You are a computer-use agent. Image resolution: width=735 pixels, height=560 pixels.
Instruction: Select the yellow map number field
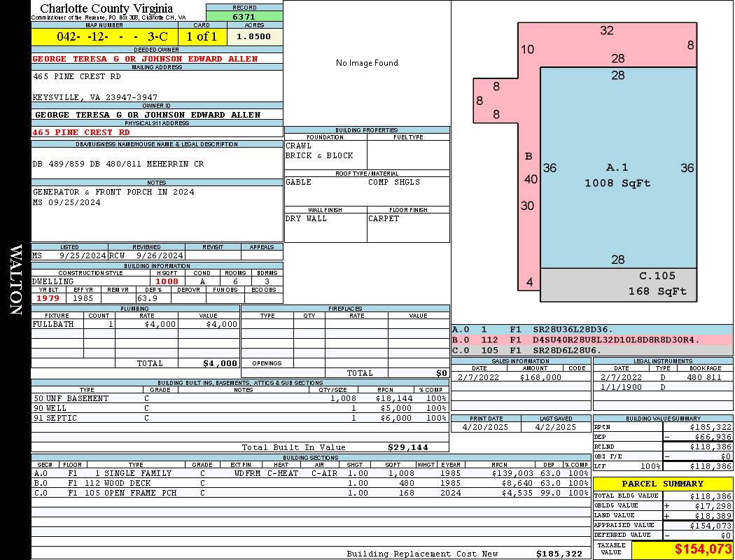(104, 36)
